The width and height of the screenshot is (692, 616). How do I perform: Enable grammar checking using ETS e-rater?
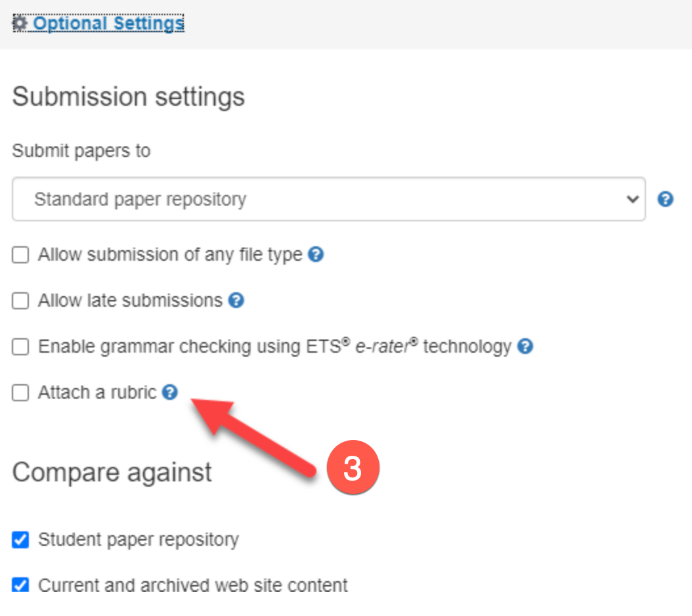tap(21, 347)
